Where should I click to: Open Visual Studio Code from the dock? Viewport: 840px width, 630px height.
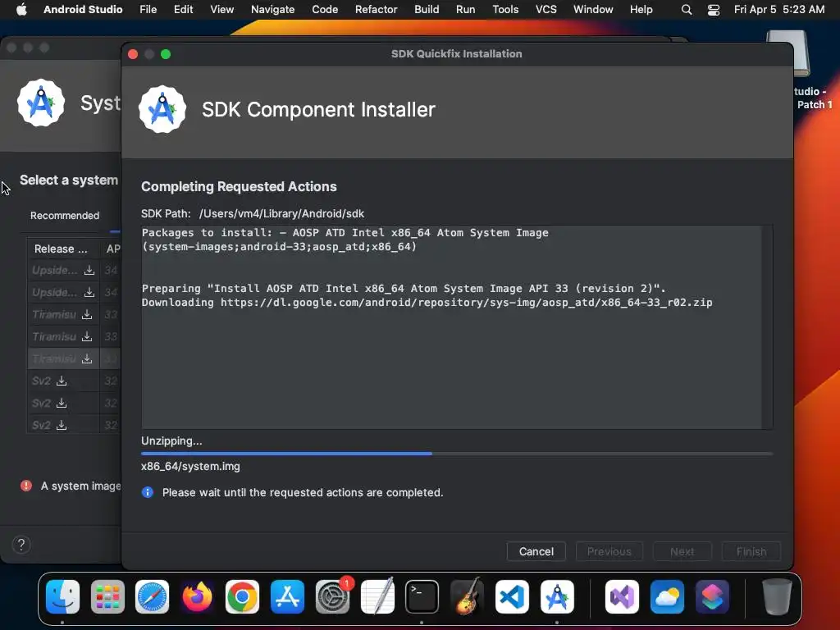click(x=512, y=596)
